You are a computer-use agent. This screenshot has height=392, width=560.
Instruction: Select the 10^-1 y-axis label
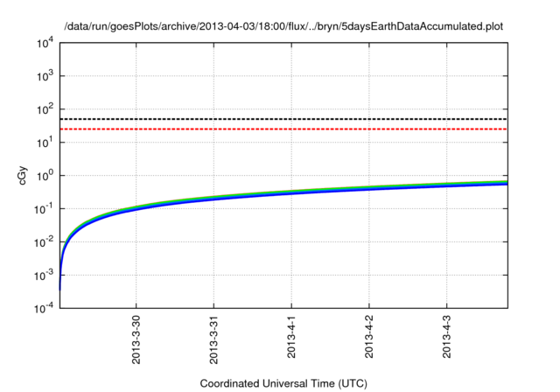pos(45,209)
